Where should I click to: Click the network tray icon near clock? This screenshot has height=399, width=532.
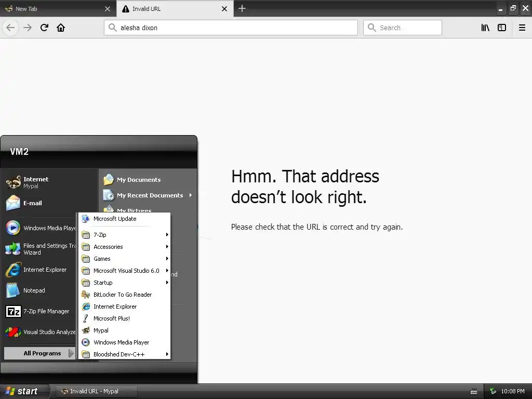[493, 392]
